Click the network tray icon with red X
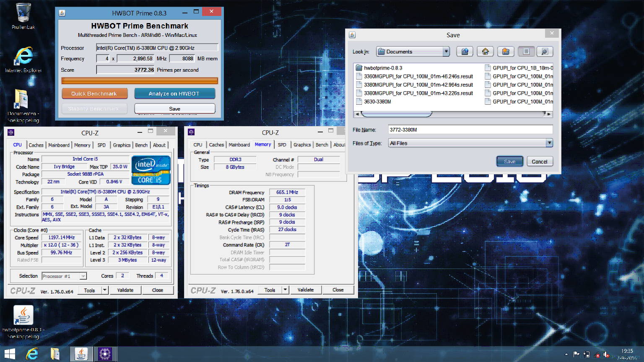The image size is (644, 362). [x=597, y=355]
